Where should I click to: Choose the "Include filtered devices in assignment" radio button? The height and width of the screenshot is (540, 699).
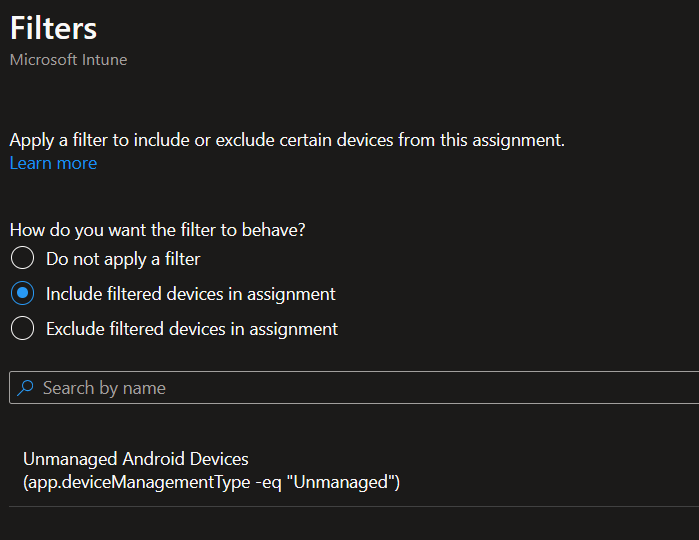tap(23, 294)
